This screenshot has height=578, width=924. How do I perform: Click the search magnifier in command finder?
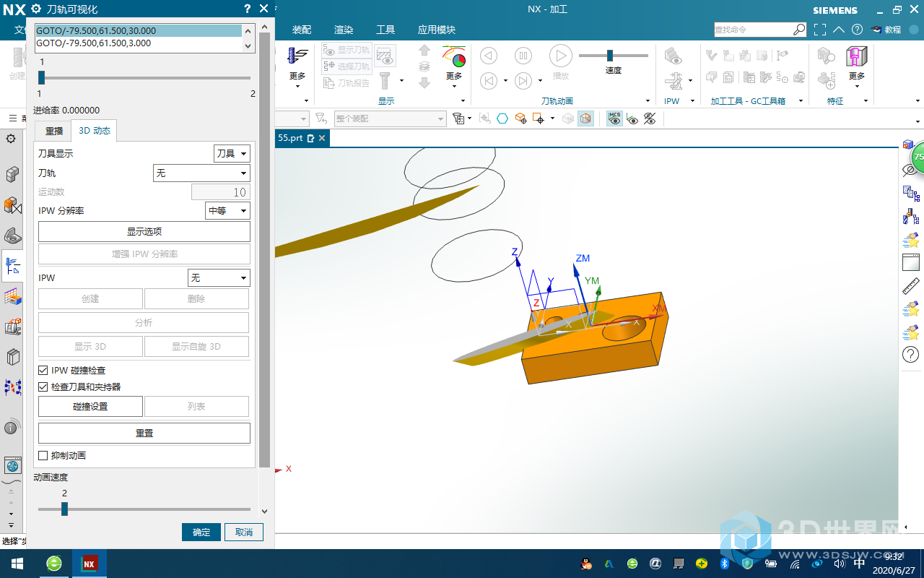(799, 30)
